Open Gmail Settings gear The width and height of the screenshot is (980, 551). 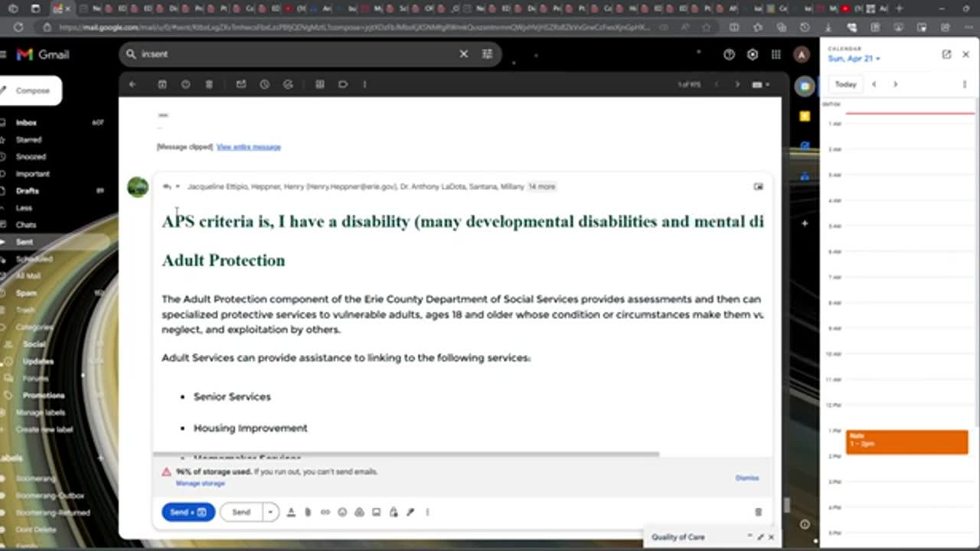point(753,54)
